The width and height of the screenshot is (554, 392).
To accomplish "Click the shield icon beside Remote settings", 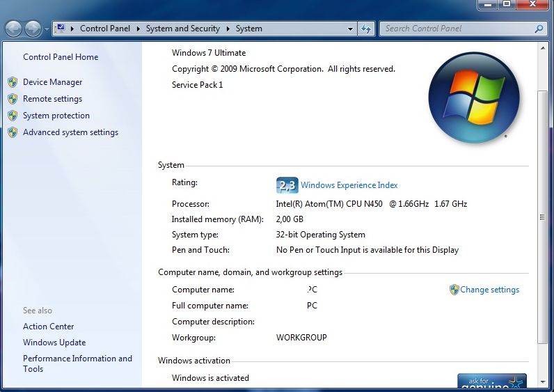I will click(12, 99).
